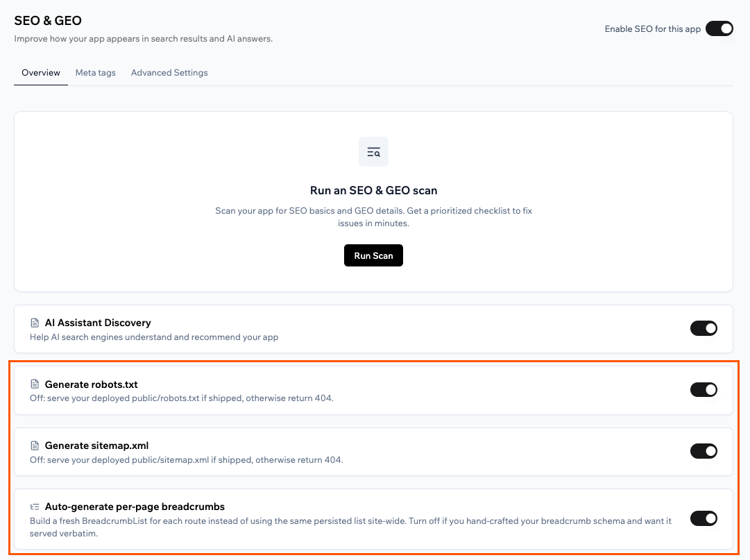This screenshot has width=750, height=560.
Task: Click the Help AI search engines description
Action: point(154,337)
